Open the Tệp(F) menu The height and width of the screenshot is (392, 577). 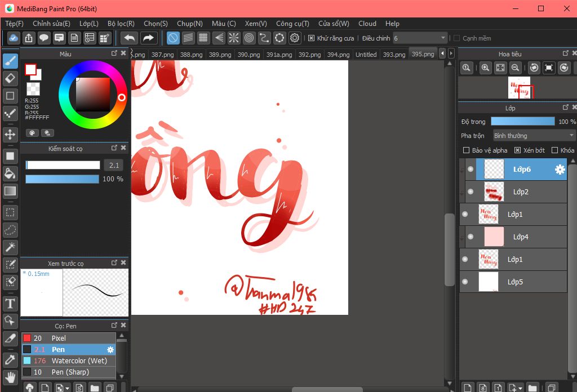[x=14, y=24]
